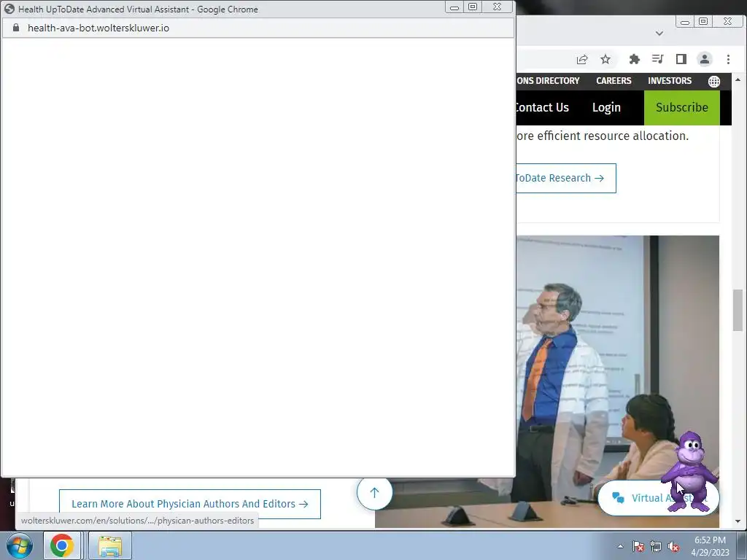
Task: Click the globe language selector icon
Action: 713,82
